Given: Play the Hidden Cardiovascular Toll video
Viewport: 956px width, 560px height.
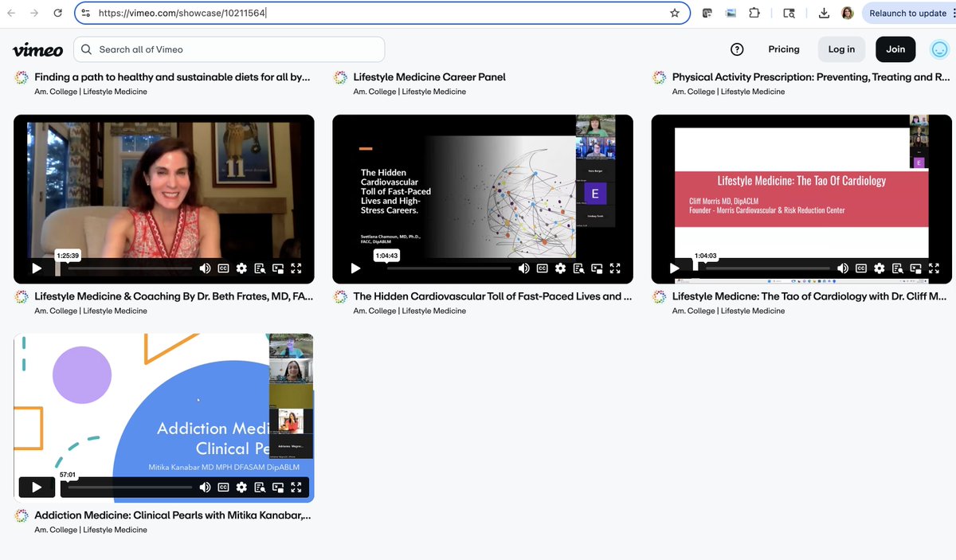Looking at the screenshot, I should click(355, 268).
